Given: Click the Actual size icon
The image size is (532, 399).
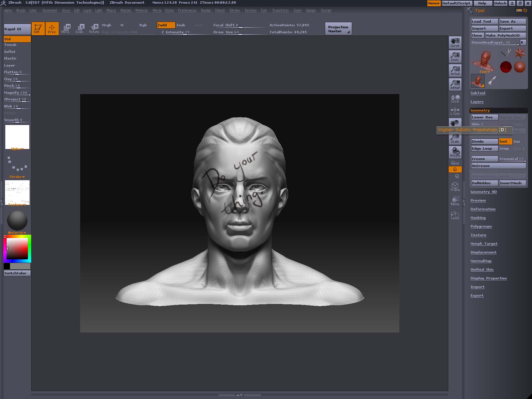Looking at the screenshot, I should coord(455,70).
